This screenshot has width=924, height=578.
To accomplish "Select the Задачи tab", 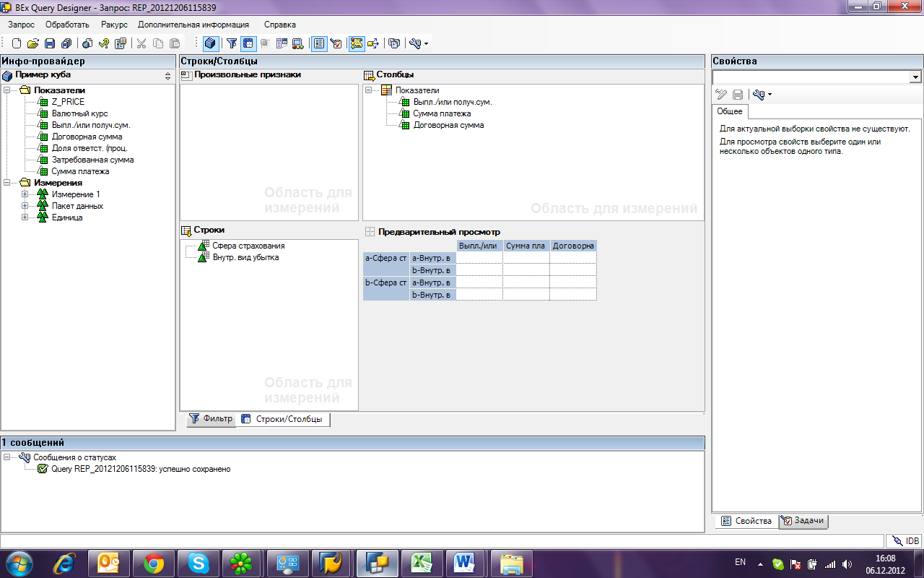I will (803, 521).
